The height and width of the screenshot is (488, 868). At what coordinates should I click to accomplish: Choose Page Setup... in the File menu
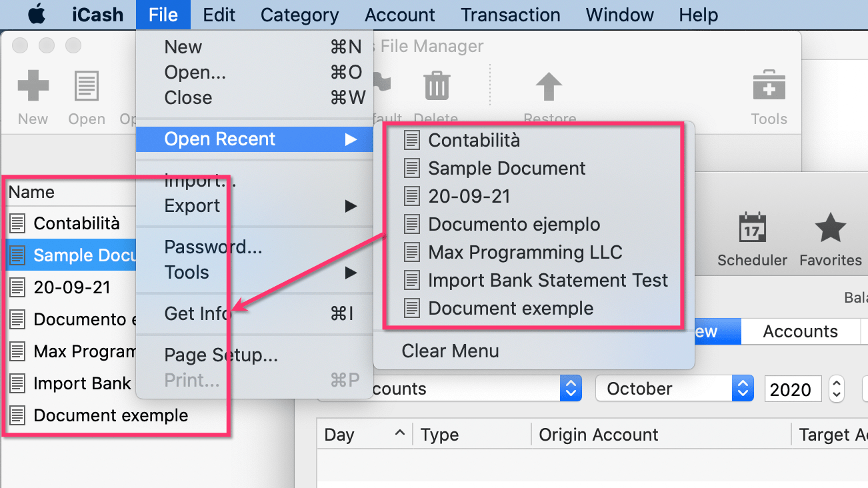click(254, 355)
